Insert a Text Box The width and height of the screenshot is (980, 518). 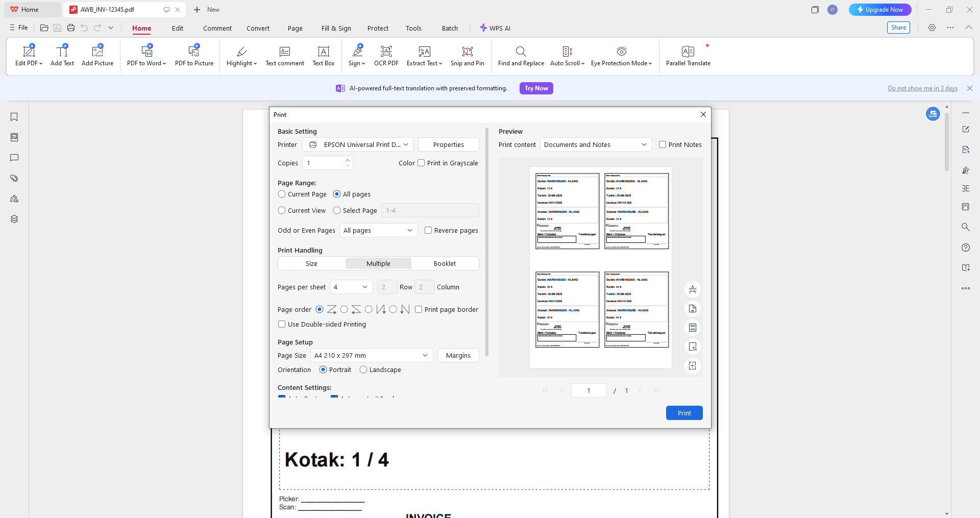[x=323, y=56]
